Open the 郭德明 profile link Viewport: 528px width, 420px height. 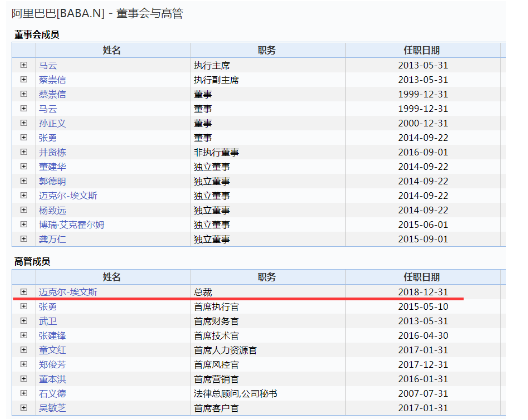tap(52, 181)
